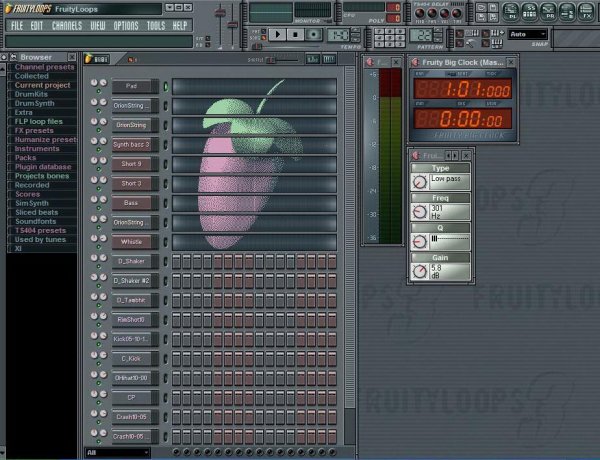The width and height of the screenshot is (600, 460).
Task: Toggle the first step of CP channel
Action: coord(176,398)
